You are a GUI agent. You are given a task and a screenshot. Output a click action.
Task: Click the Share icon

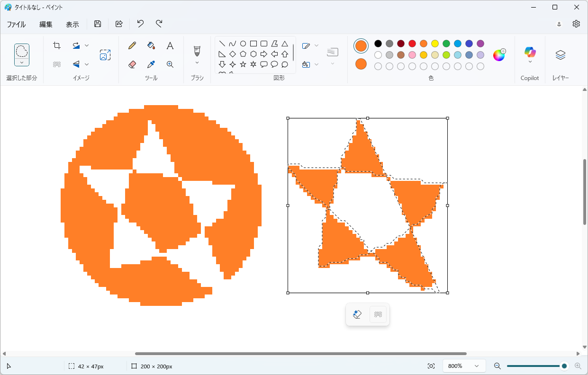[x=119, y=24]
